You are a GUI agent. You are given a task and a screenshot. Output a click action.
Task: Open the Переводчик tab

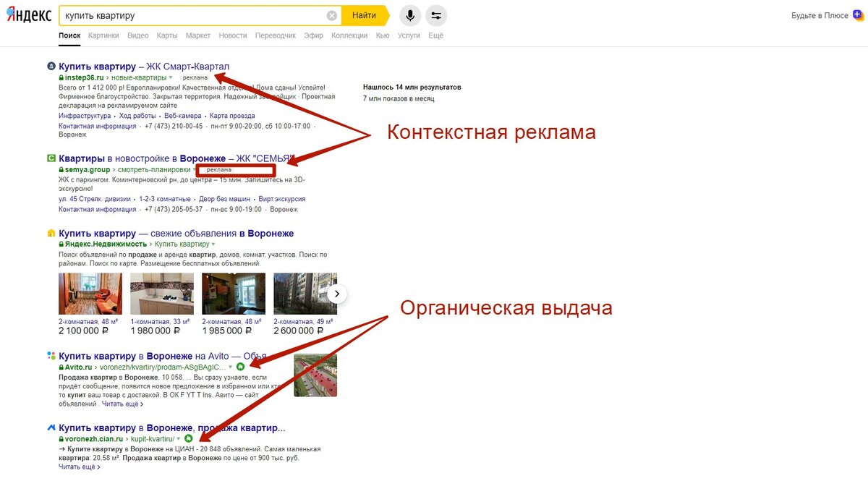[x=276, y=35]
